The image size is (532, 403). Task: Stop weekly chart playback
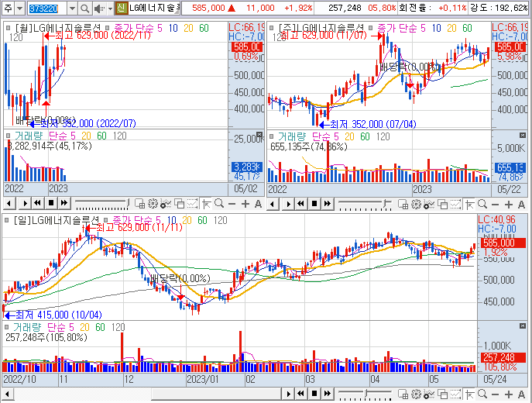[314, 204]
